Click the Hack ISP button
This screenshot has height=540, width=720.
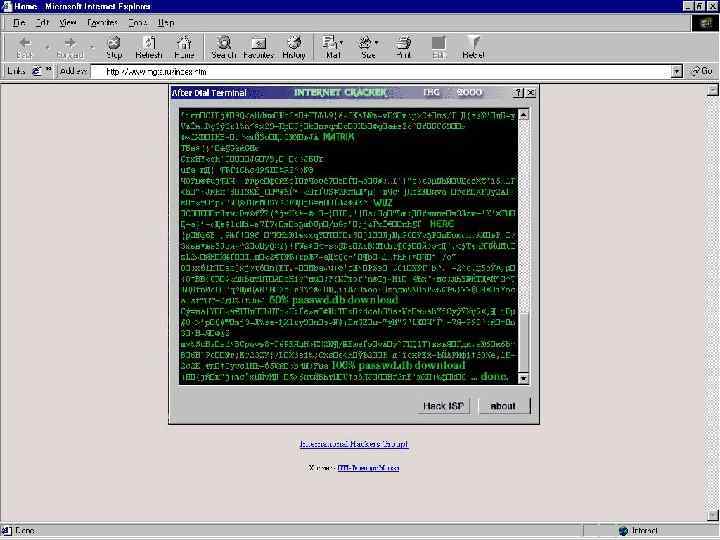tap(443, 406)
